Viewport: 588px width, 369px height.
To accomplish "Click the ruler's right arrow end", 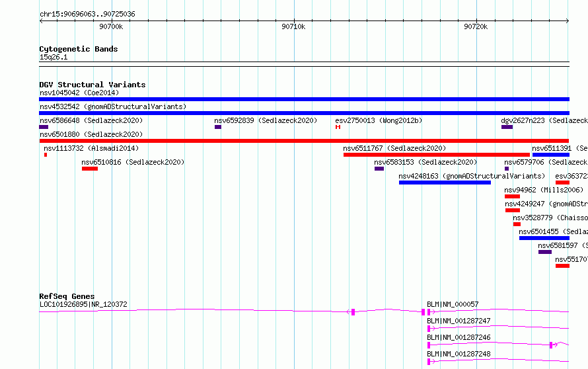I will point(568,20).
